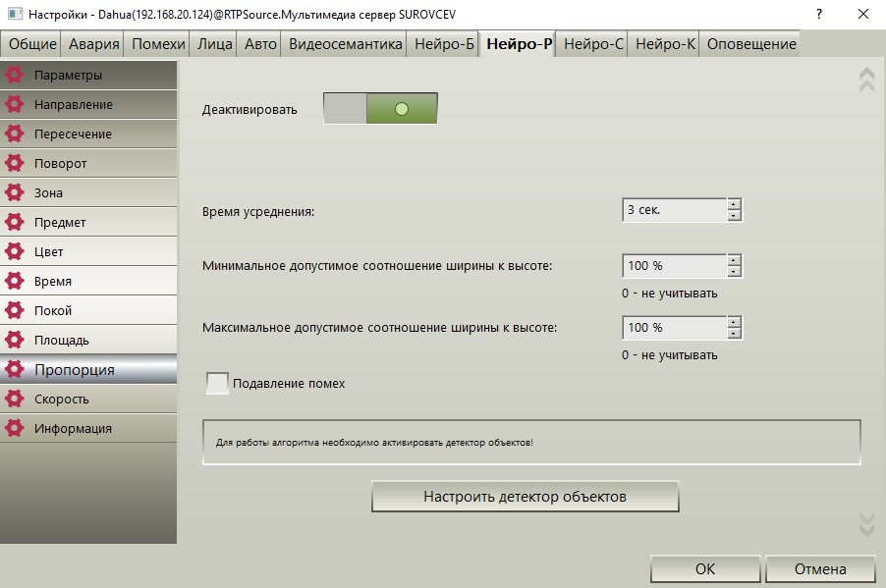
Task: Select the active Нейро-Р tab
Action: (519, 43)
